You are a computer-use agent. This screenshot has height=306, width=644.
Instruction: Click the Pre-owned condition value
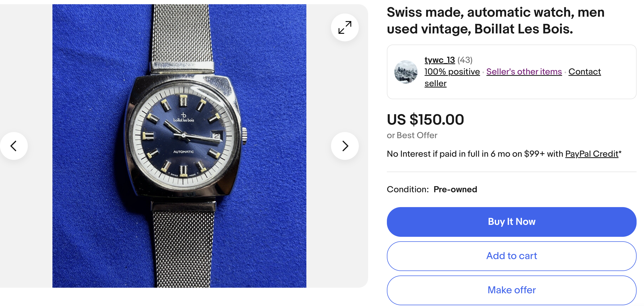click(455, 189)
